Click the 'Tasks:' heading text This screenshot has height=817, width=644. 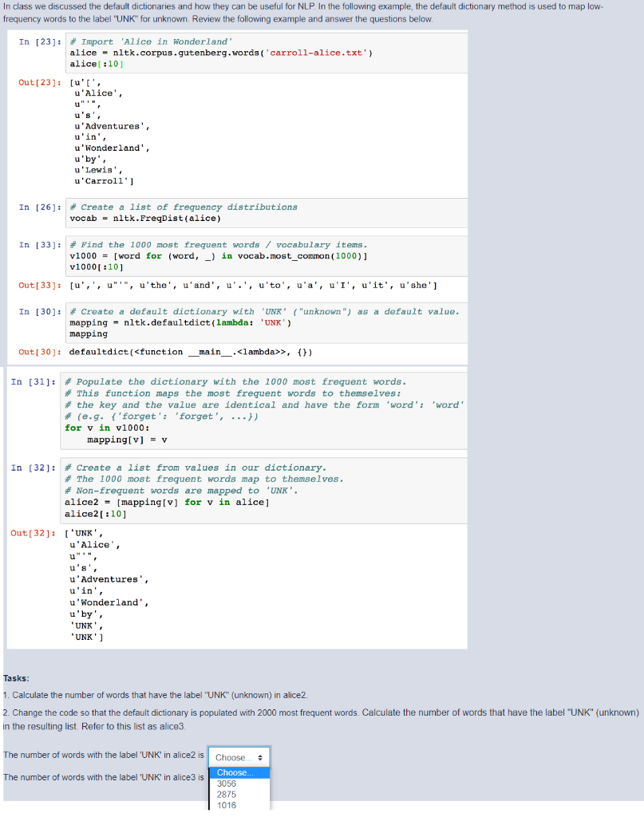click(15, 670)
